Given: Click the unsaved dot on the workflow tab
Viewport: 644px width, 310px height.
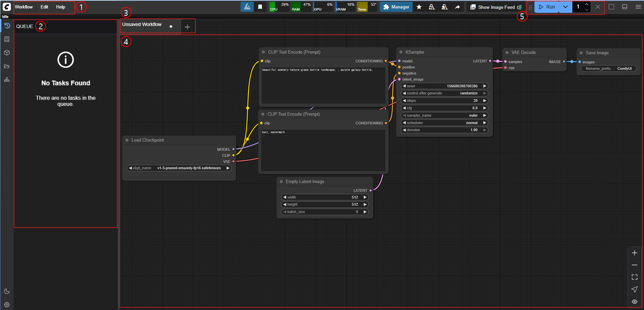Looking at the screenshot, I should click(171, 27).
